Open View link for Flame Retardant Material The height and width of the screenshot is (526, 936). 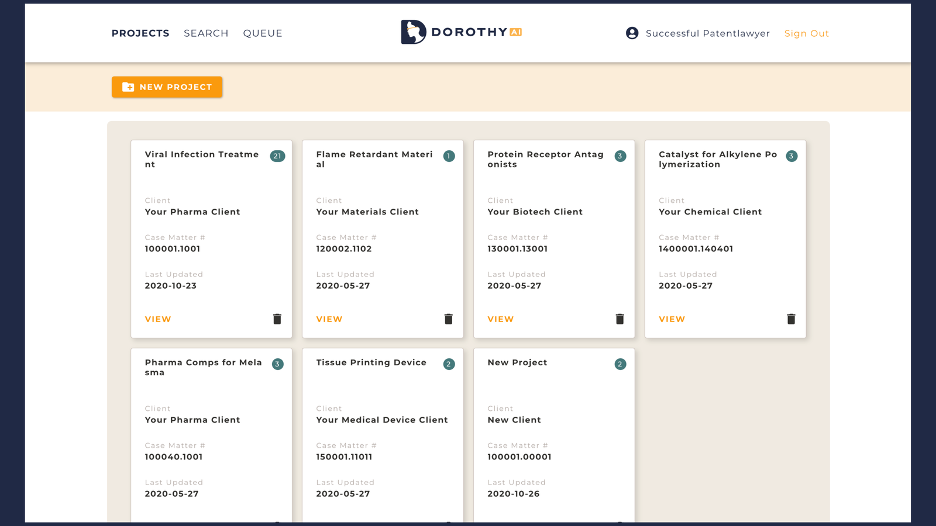[x=329, y=319]
